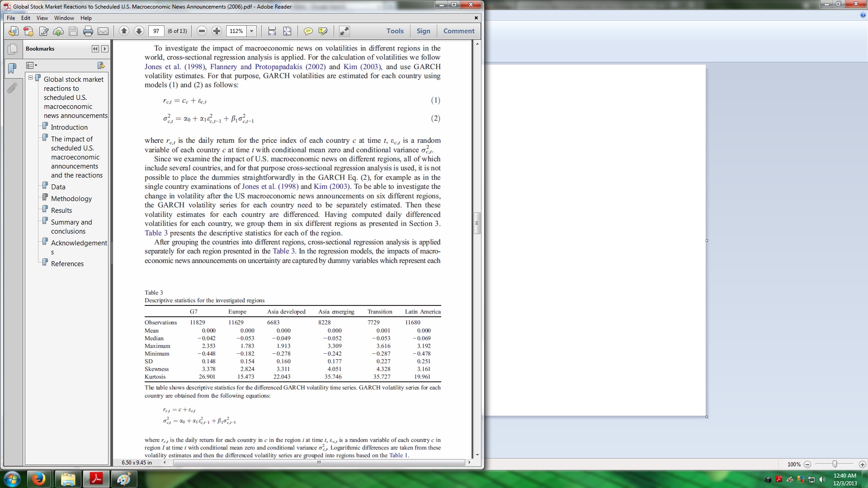Open the zoom level dropdown arrow

click(x=252, y=31)
